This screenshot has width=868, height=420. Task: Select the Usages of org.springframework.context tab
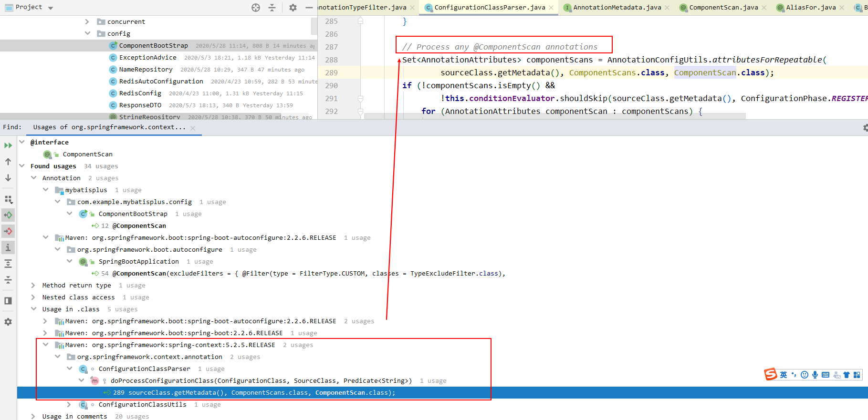pyautogui.click(x=109, y=127)
